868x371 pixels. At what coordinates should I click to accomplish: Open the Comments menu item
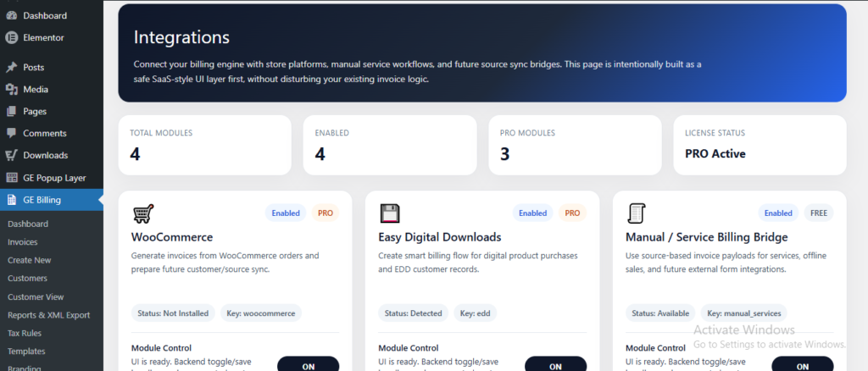[x=52, y=133]
